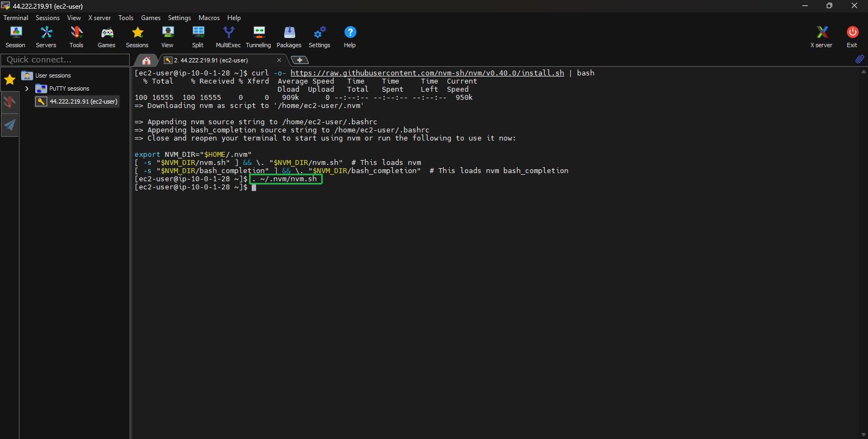Viewport: 868px width, 439px height.
Task: Split the terminal with Split icon
Action: click(198, 37)
